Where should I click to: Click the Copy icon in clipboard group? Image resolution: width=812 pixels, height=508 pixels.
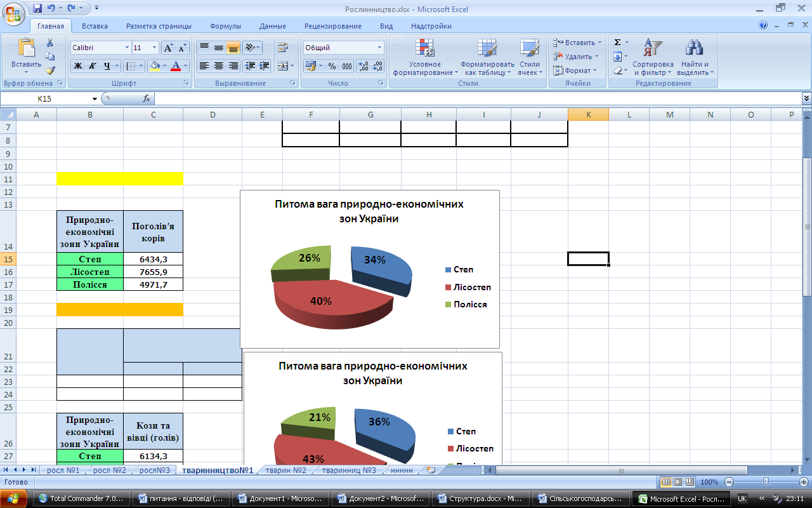50,57
